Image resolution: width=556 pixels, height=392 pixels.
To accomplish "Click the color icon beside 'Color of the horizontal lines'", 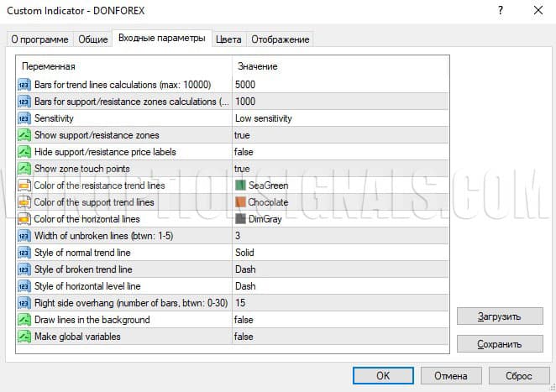I will click(x=24, y=219).
